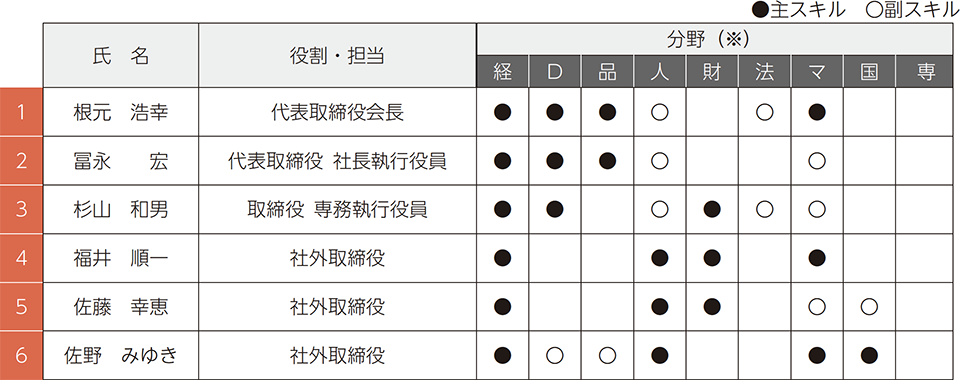Click name 佐野 みゆき
Viewport: 960px width, 380px height.
tap(121, 356)
